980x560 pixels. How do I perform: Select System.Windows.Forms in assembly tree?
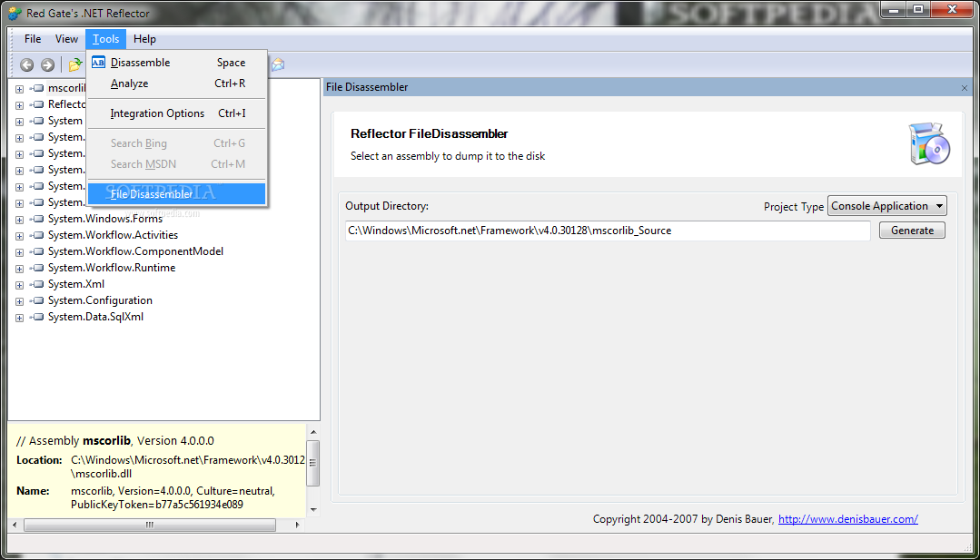105,219
